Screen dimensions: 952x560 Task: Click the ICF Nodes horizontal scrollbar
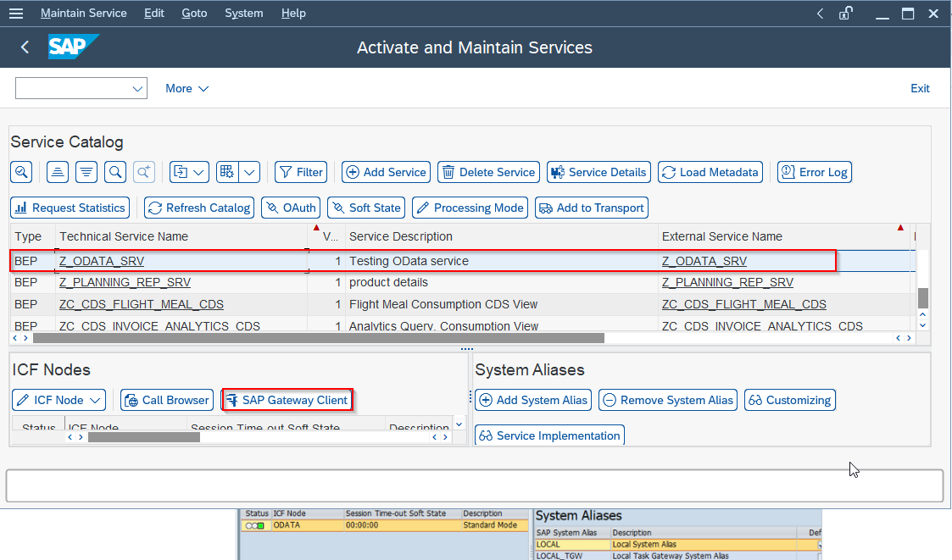pos(144,437)
